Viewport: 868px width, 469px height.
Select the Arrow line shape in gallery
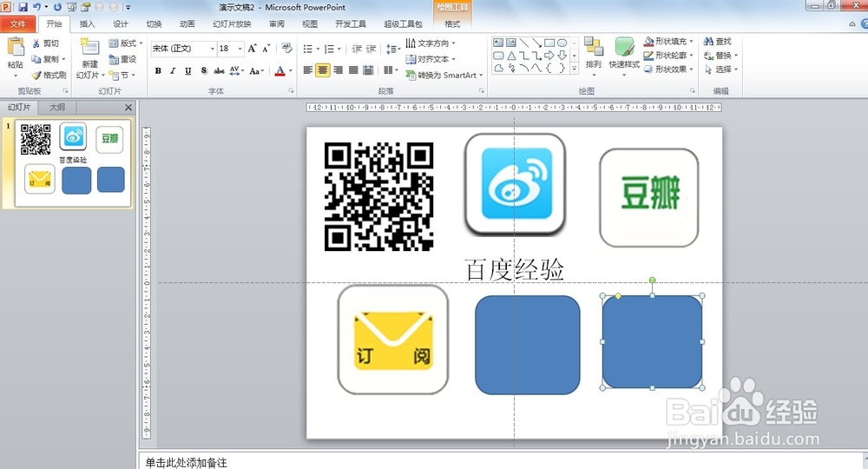point(536,43)
